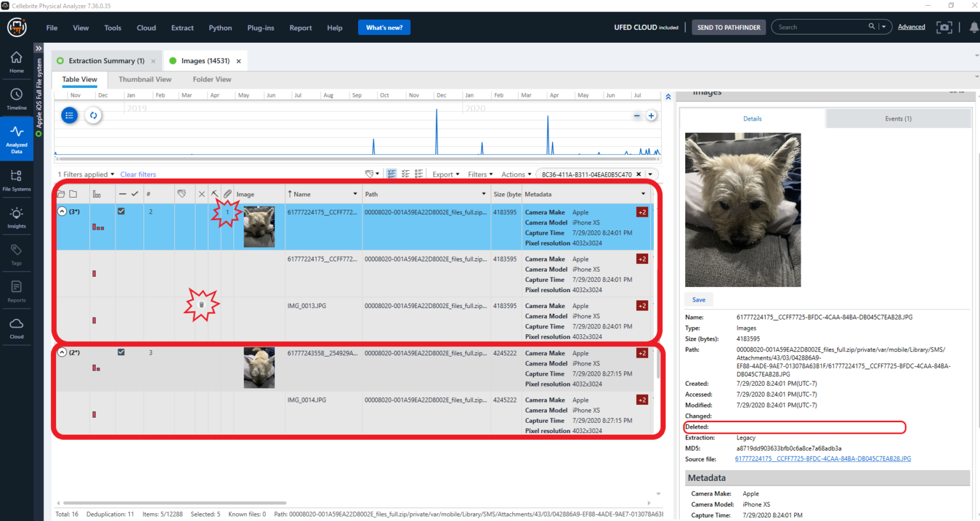This screenshot has width=980, height=521.
Task: Open the Export dropdown
Action: pos(445,174)
